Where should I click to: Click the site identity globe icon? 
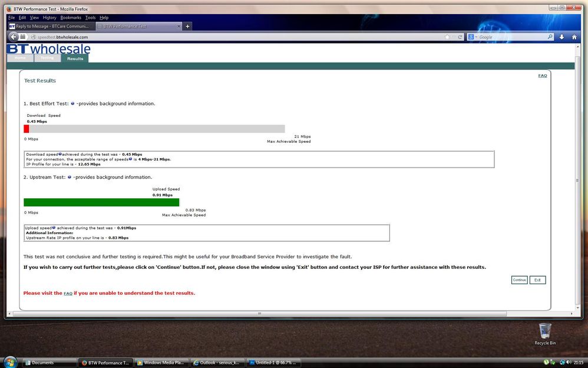34,37
